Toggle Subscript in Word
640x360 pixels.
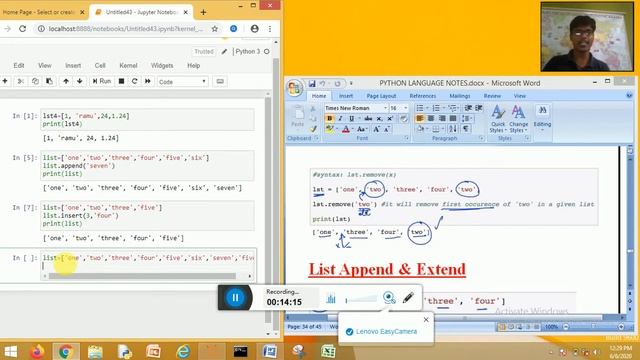pos(379,118)
